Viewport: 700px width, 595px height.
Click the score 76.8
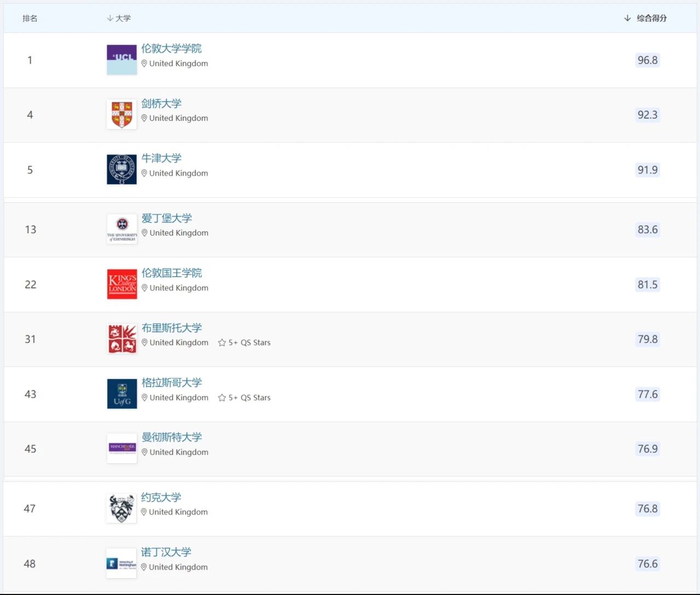(647, 509)
